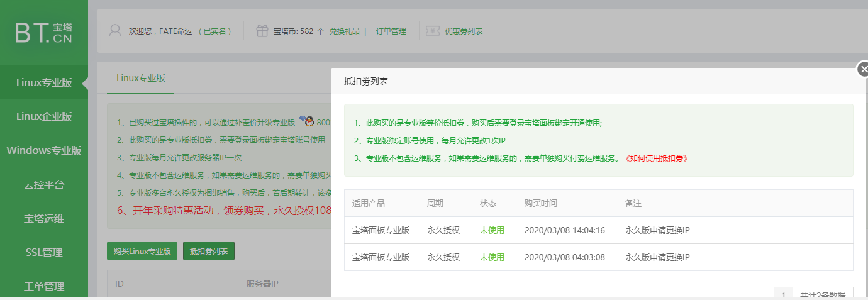Click the BT.CN logo

tap(44, 33)
